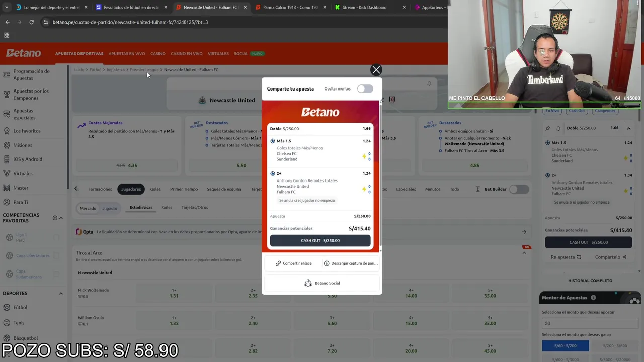Check the Copa Libertadores checkbox
The width and height of the screenshot is (644, 362).
coord(56,256)
